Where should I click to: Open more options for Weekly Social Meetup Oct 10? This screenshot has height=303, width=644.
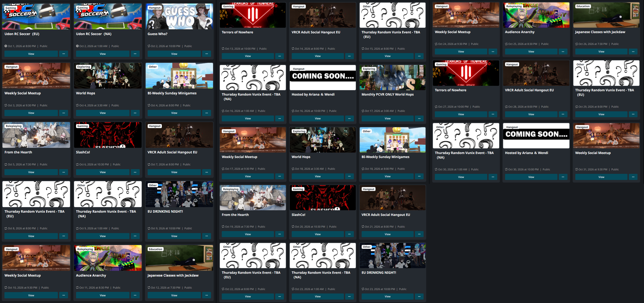pos(63,295)
